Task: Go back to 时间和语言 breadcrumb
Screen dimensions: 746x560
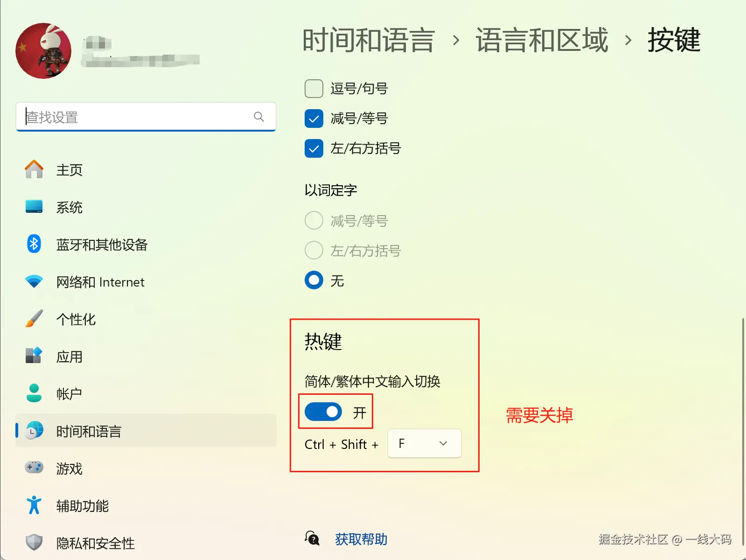Action: coord(368,40)
